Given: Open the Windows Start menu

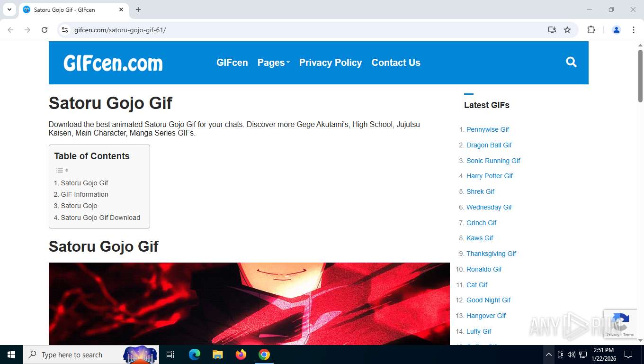Looking at the screenshot, I should [11, 355].
